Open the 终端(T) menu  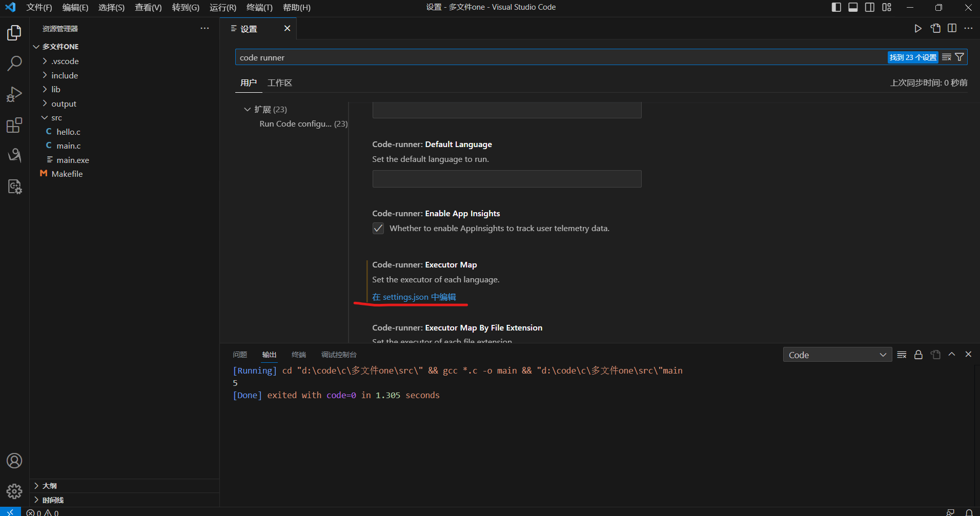click(x=259, y=7)
